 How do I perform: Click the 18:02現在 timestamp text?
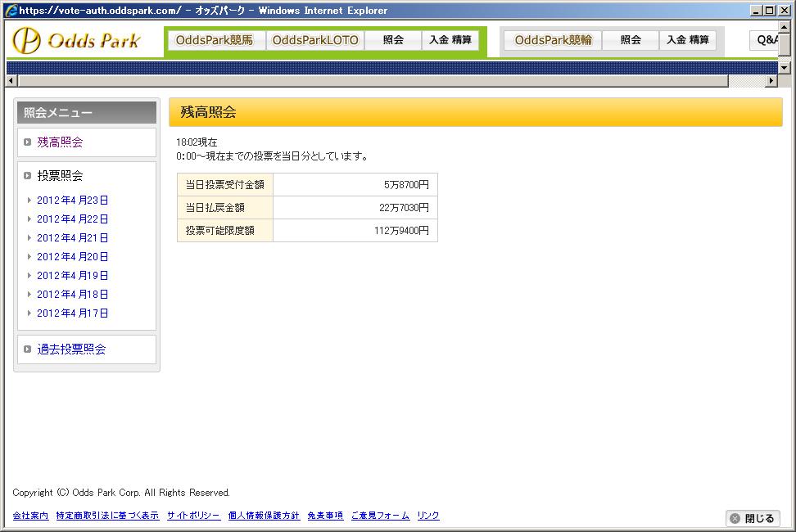pos(197,142)
